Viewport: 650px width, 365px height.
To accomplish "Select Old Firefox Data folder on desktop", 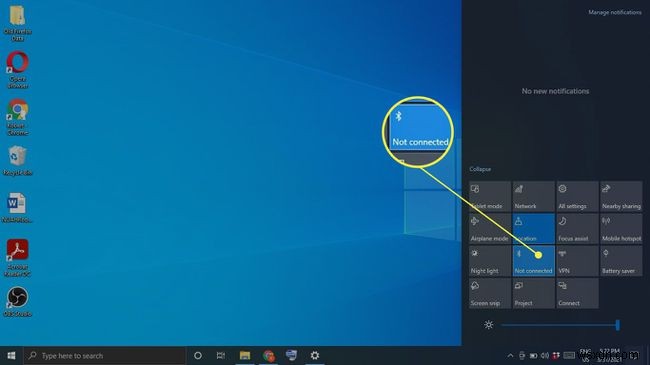I will point(17,23).
